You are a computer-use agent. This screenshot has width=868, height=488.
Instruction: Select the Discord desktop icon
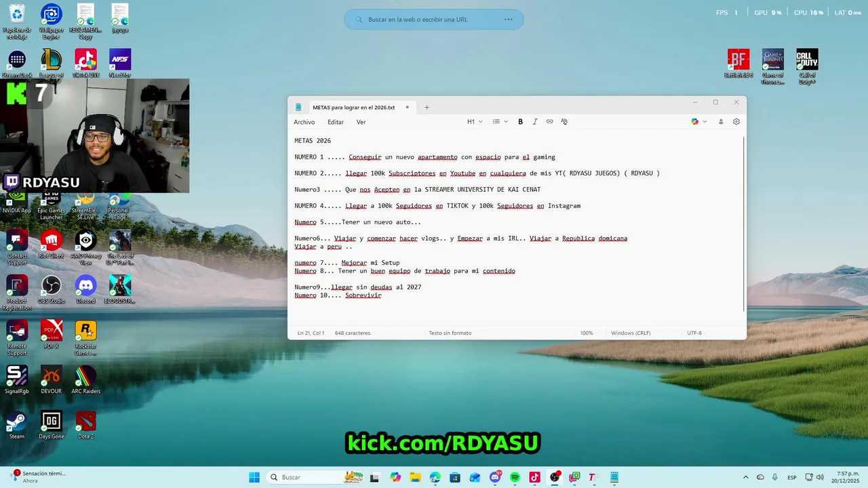85,289
